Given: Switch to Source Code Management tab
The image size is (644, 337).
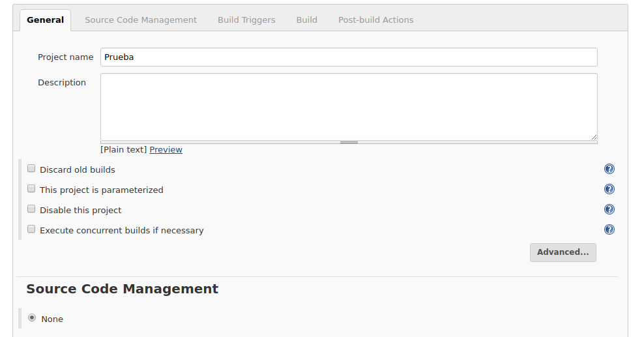Looking at the screenshot, I should click(141, 20).
